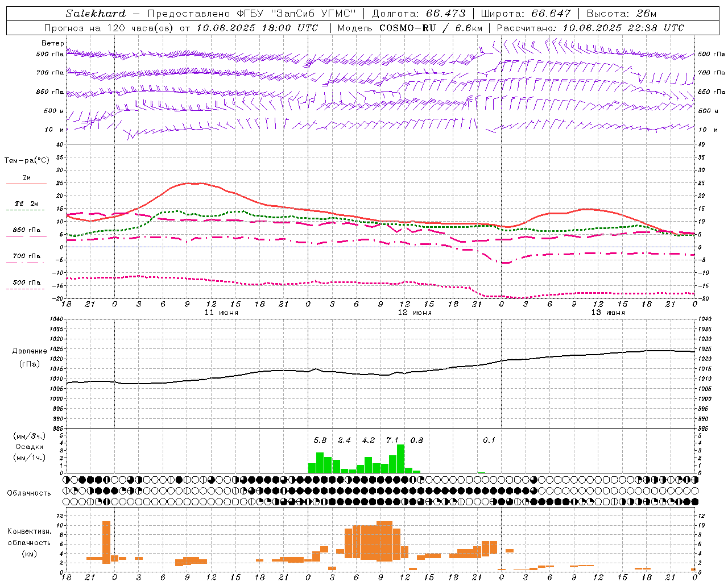Click the "Td 2м" dew point legend entry
The width and height of the screenshot is (728, 582).
pyautogui.click(x=27, y=203)
